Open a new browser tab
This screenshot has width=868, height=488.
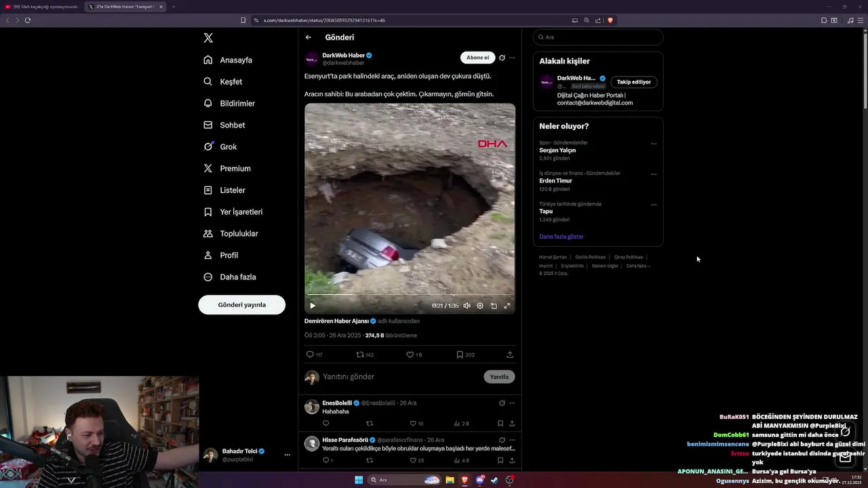click(x=173, y=7)
